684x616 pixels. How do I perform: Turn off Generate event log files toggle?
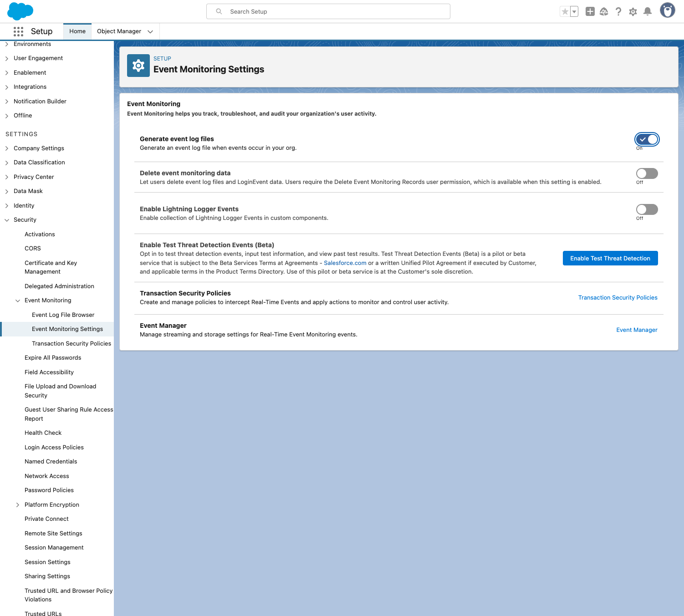pyautogui.click(x=647, y=139)
